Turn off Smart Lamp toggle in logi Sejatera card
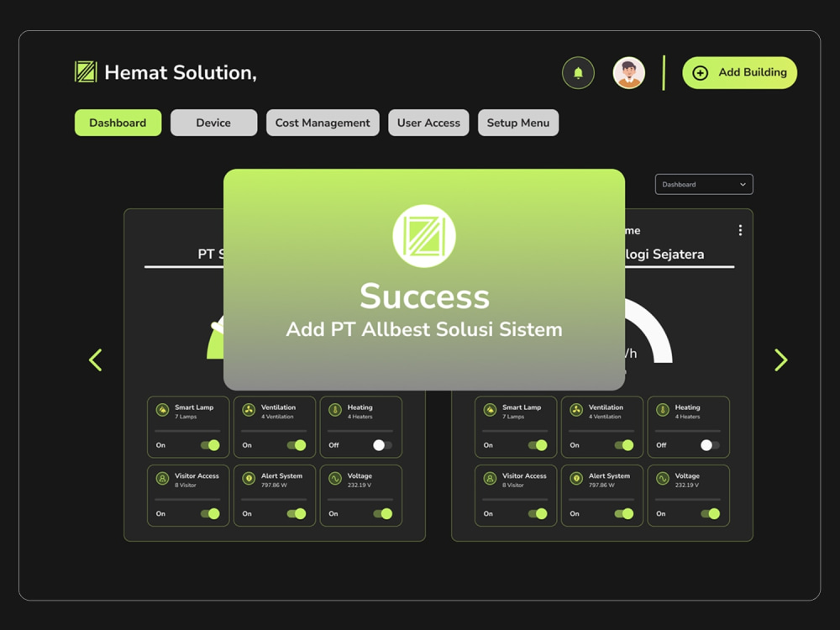The image size is (840, 630). (x=538, y=445)
